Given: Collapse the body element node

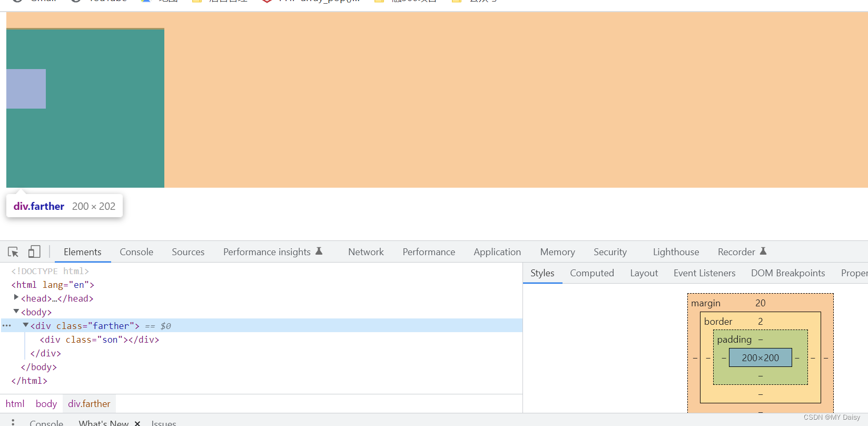Looking at the screenshot, I should click(x=16, y=312).
